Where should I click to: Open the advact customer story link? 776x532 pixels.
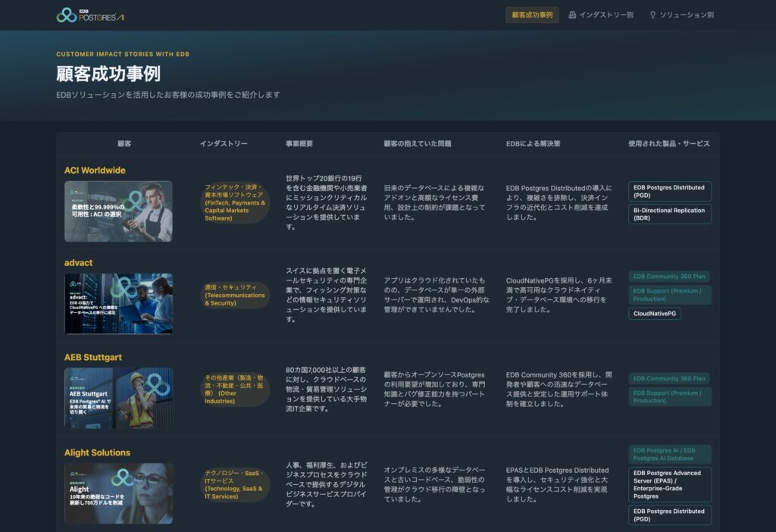click(78, 263)
